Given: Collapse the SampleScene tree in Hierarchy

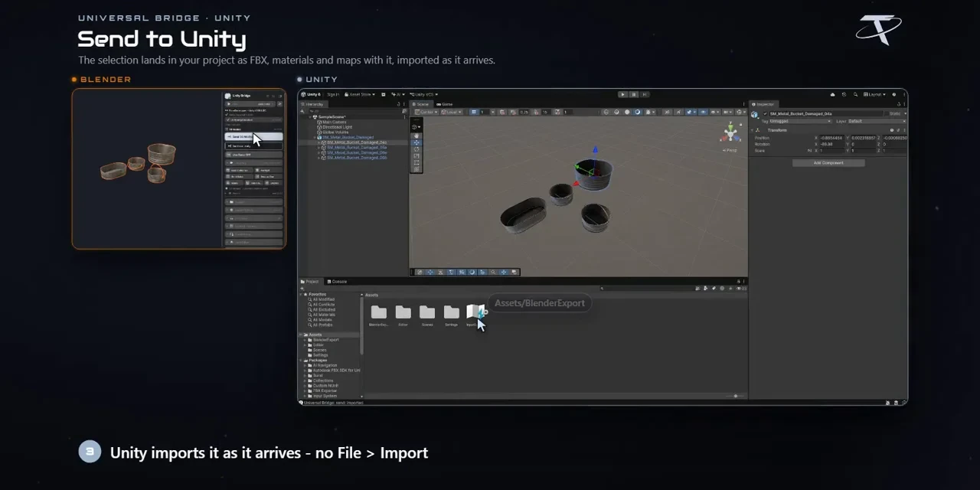Looking at the screenshot, I should (x=310, y=117).
